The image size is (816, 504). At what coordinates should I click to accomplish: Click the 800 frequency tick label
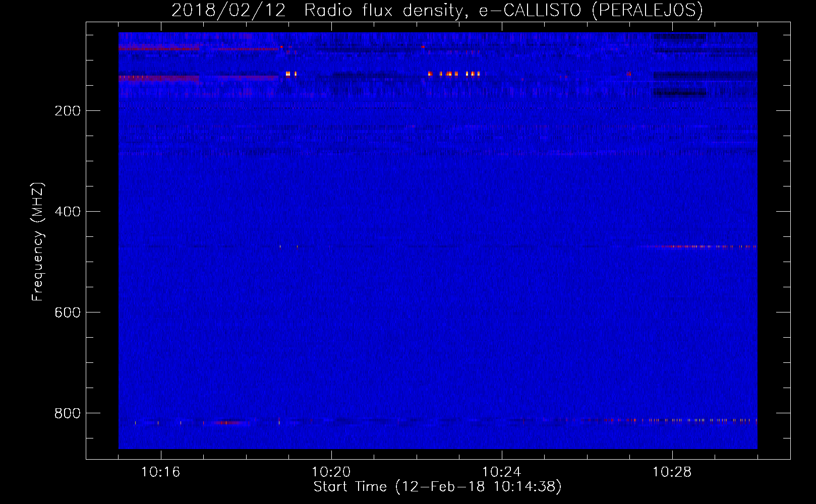[x=68, y=413]
